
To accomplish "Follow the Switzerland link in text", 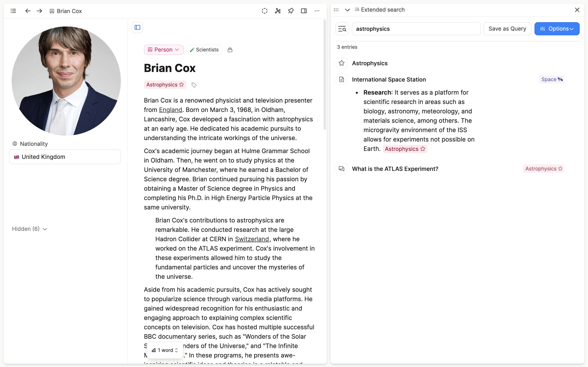I will click(252, 239).
